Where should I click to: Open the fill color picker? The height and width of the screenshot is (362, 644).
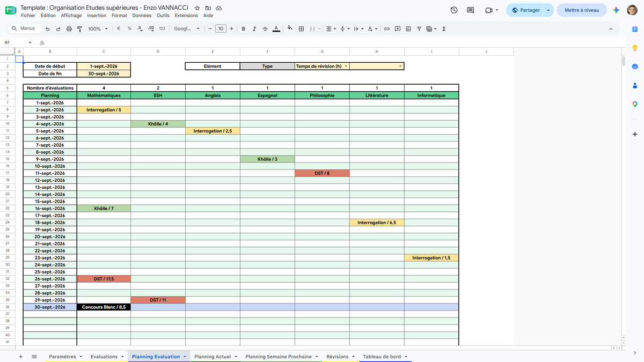pos(290,29)
